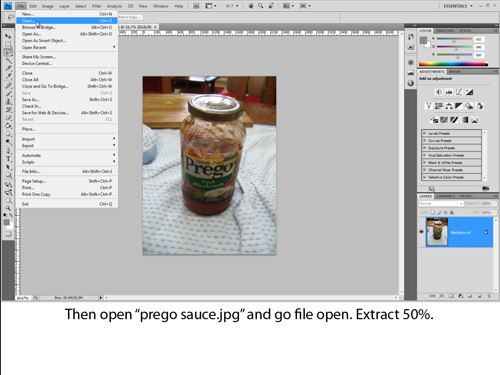500x375 pixels.
Task: Add a Vibrance adjustment
Action: coord(429,106)
